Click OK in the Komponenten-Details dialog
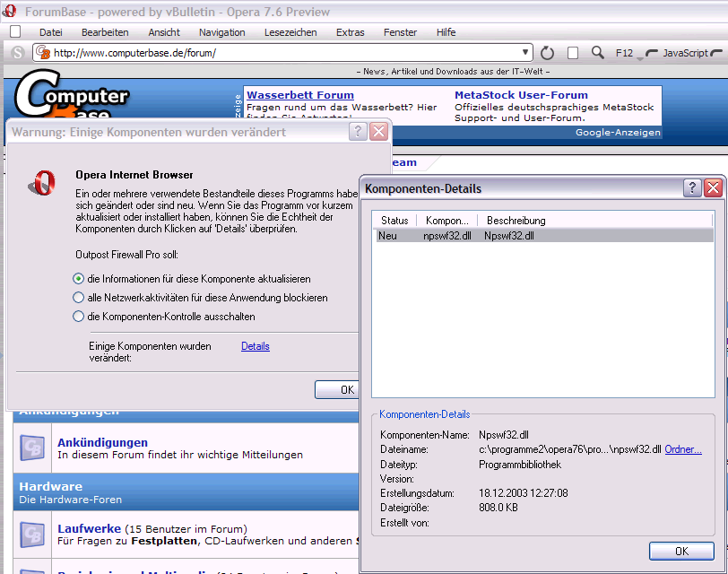Viewport: 728px width, 574px height. coord(681,551)
